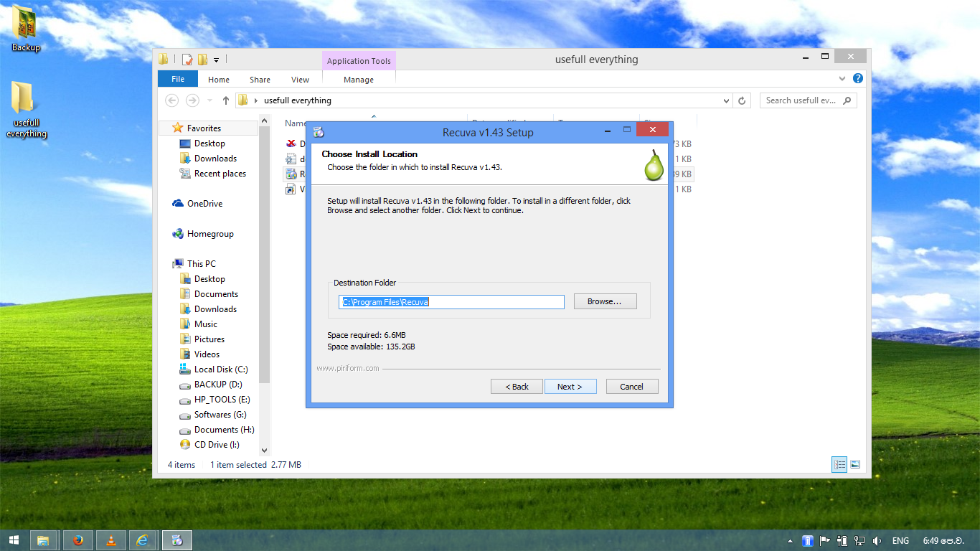
Task: Show hidden system tray icons
Action: 791,541
